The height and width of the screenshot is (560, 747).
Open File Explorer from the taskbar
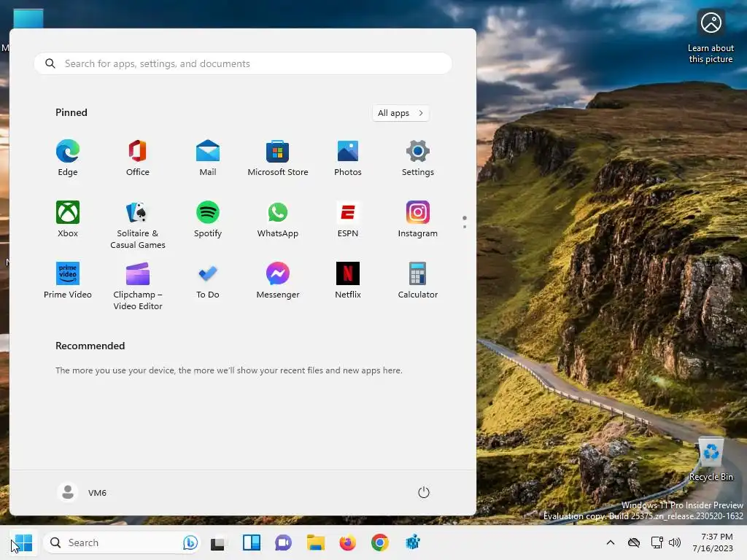[x=315, y=542]
